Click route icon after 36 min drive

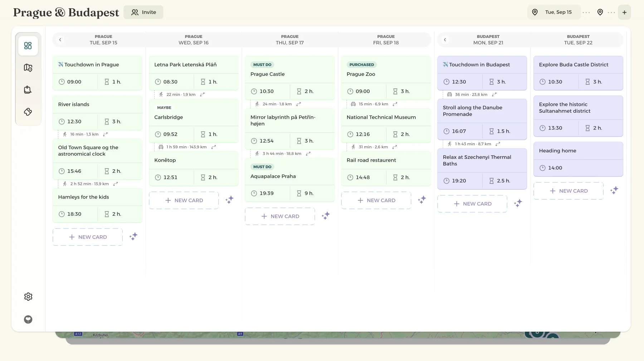pyautogui.click(x=494, y=95)
